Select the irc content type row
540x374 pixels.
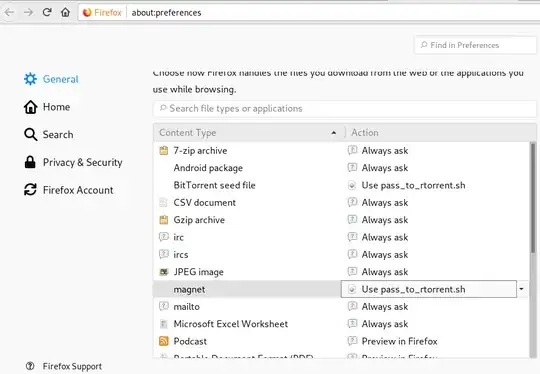point(342,238)
